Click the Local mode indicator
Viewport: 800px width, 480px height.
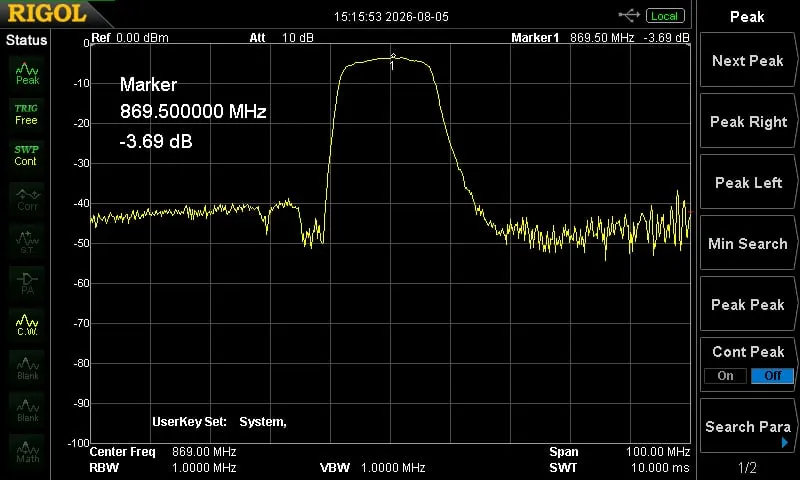click(665, 16)
